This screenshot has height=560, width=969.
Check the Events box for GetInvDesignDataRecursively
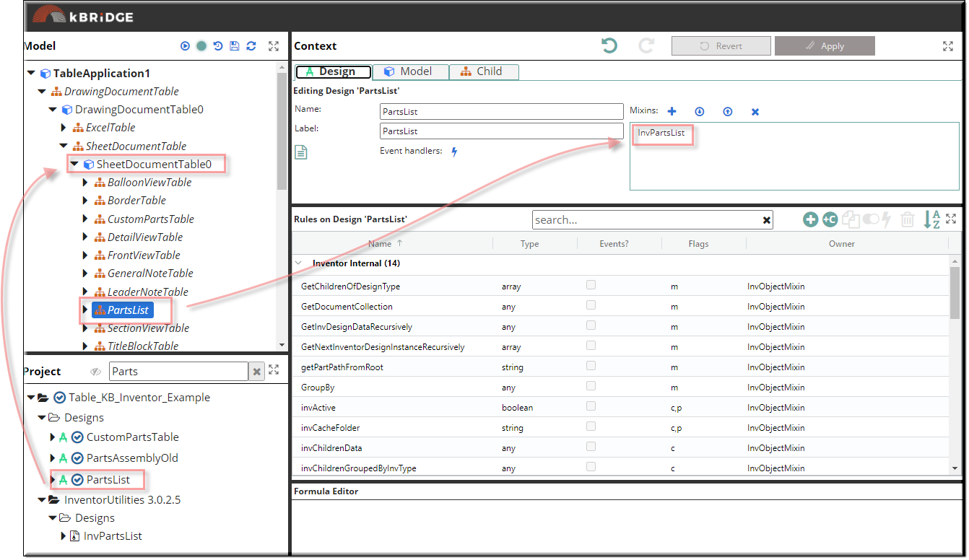coord(591,325)
